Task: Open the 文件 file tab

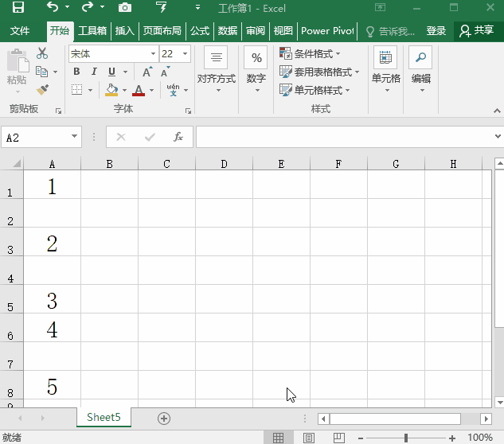Action: coord(20,31)
